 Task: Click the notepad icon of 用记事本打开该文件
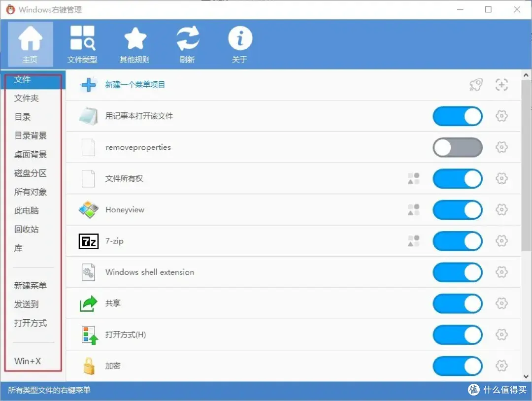89,116
